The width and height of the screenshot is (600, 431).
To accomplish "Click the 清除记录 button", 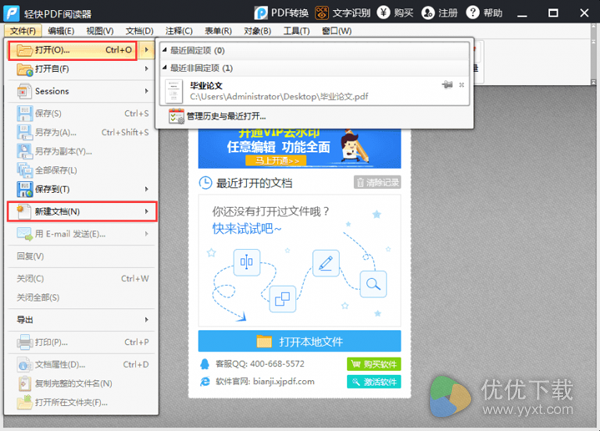I will 377,183.
